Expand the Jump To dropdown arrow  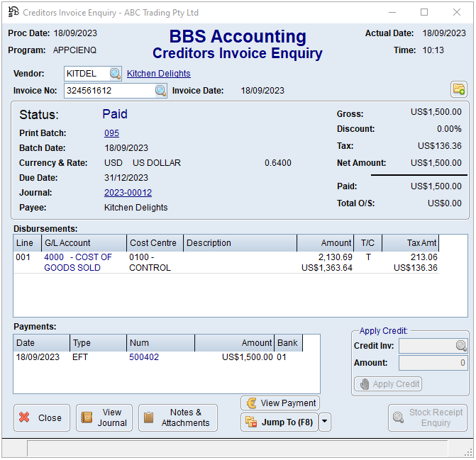pyautogui.click(x=325, y=422)
